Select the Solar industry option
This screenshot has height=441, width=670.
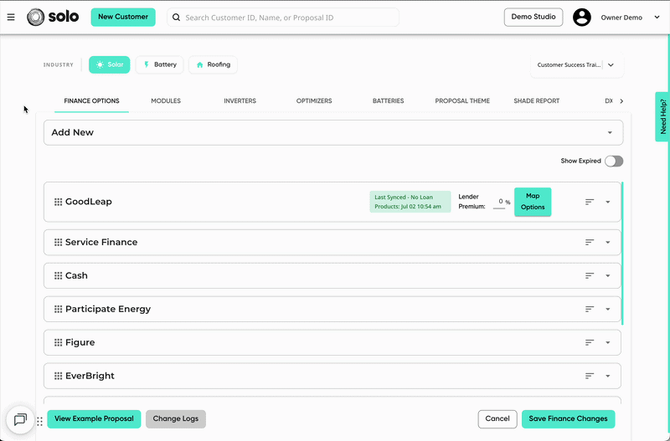pyautogui.click(x=109, y=65)
